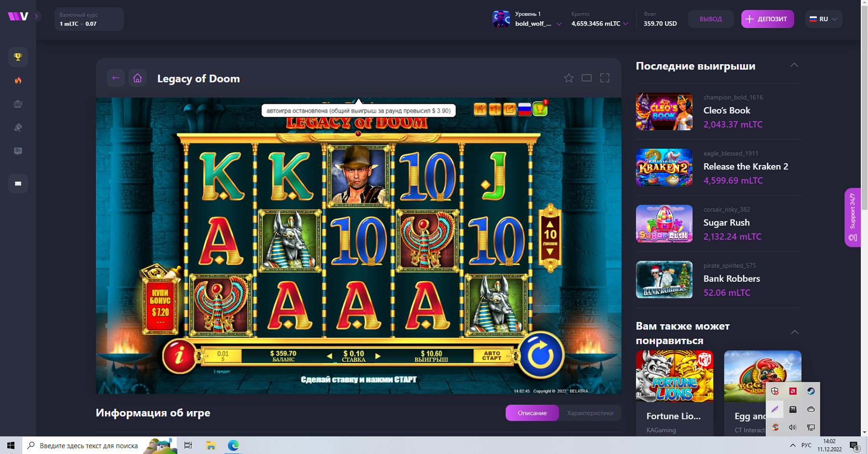Image resolution: width=868 pixels, height=454 pixels.
Task: Open the Bank Robbers game thumbnail
Action: 664,279
